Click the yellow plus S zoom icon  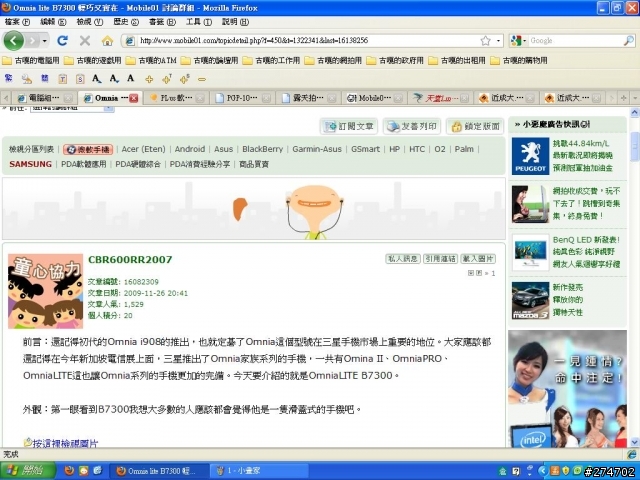coord(184,79)
